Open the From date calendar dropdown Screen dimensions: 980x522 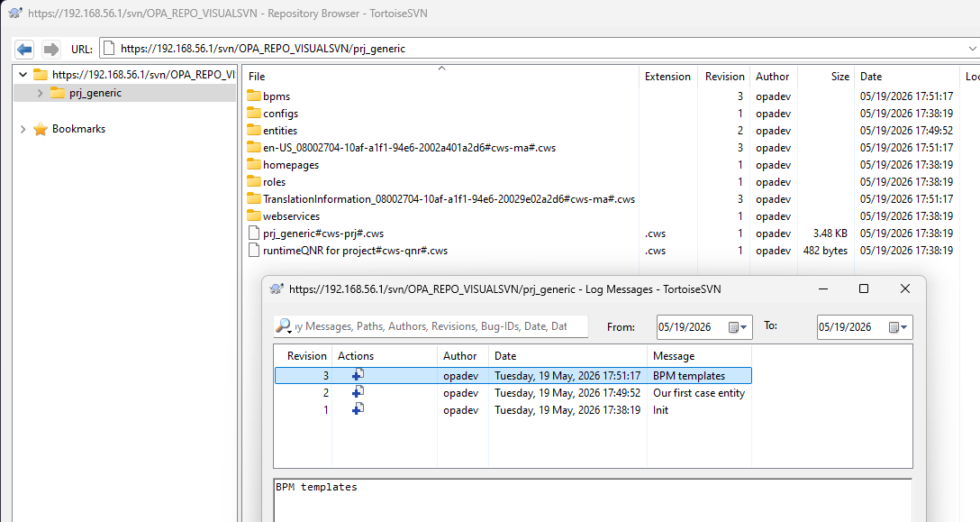pyautogui.click(x=738, y=326)
